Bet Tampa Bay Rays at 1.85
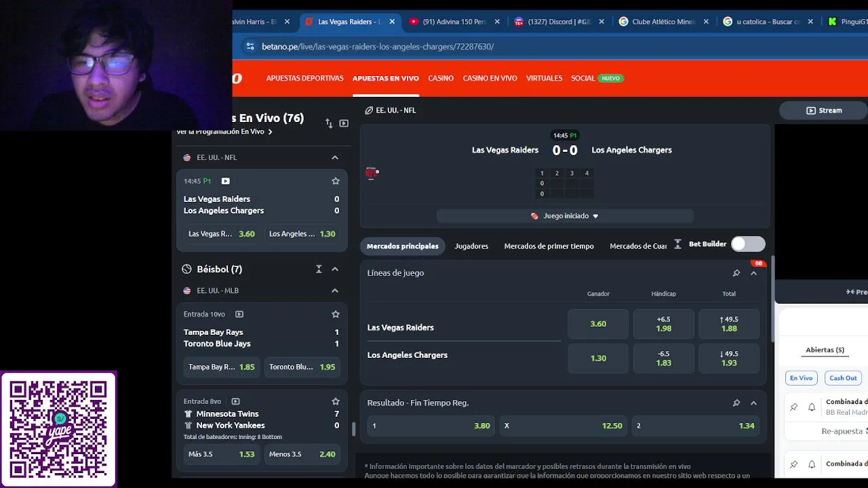 (222, 367)
